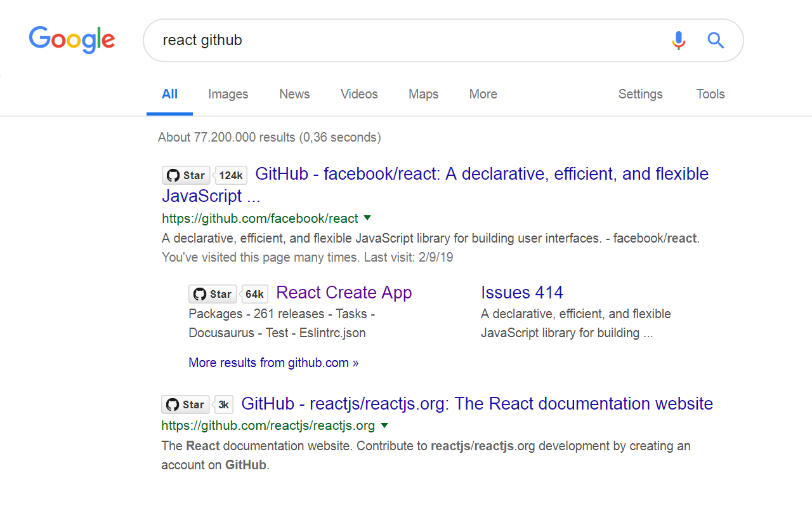Start voice search with microphone icon

coord(678,41)
